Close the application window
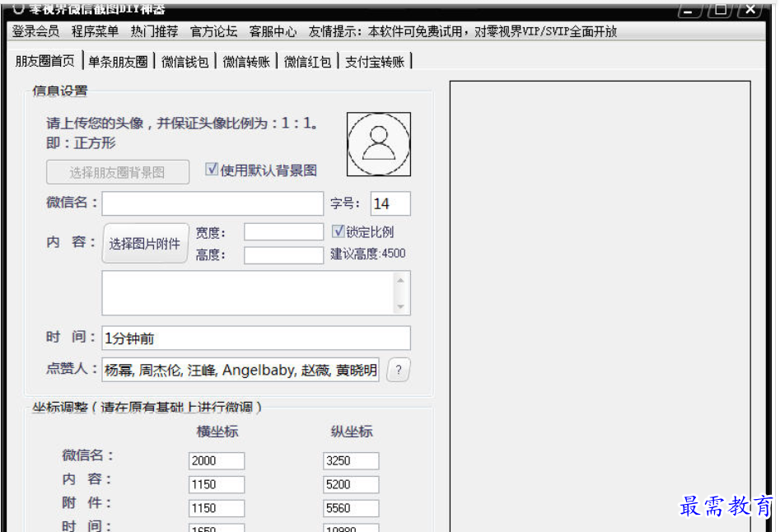The height and width of the screenshot is (532, 780). click(x=750, y=9)
